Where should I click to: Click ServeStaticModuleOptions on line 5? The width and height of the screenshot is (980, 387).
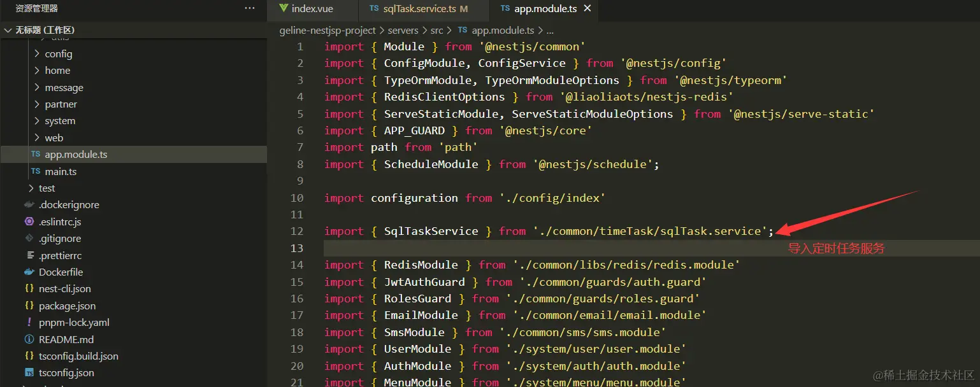[592, 114]
